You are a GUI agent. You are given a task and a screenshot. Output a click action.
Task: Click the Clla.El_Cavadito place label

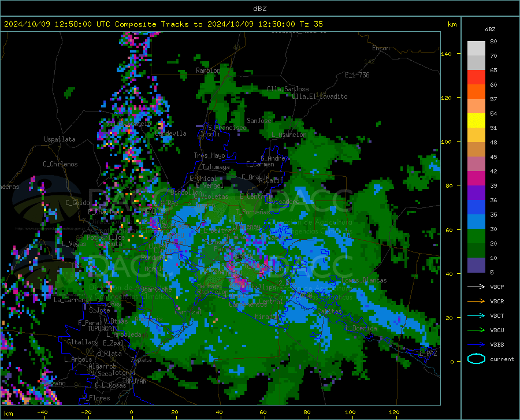pos(320,96)
